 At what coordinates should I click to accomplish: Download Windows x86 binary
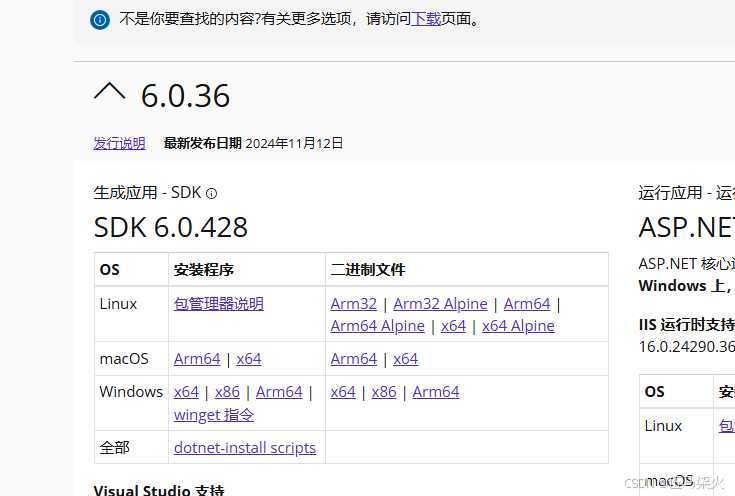coord(384,392)
